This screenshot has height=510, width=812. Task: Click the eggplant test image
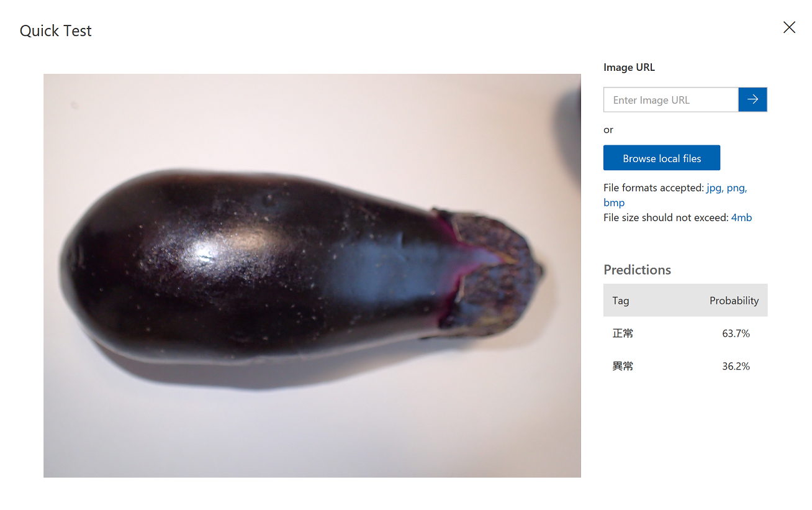[312, 276]
